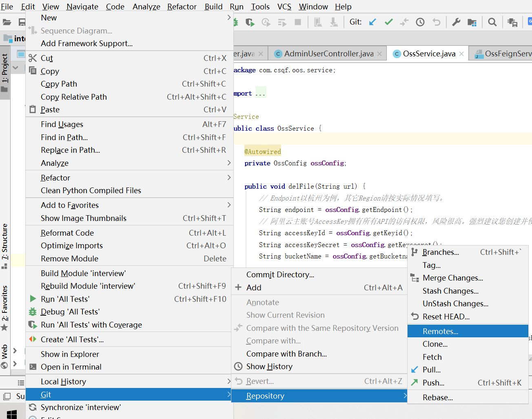Click the Git Rollback undo arrow icon
Screen dimensions: 532x419
(437, 22)
